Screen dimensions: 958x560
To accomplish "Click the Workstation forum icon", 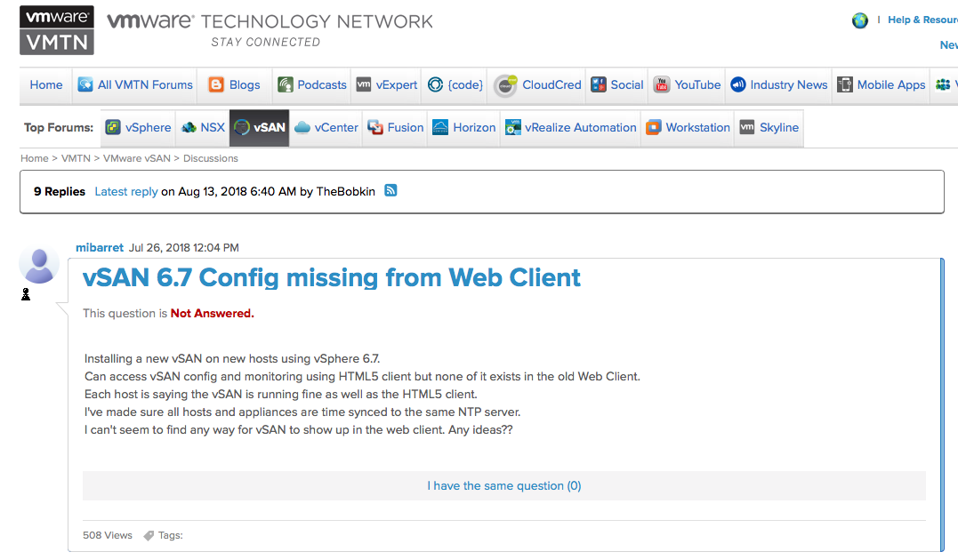I will click(x=654, y=127).
